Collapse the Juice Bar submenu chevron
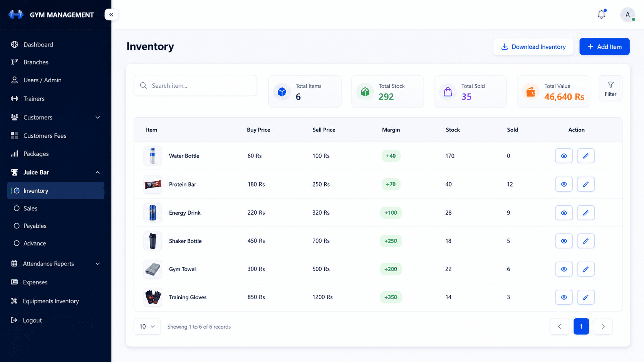The image size is (644, 362). [x=97, y=172]
